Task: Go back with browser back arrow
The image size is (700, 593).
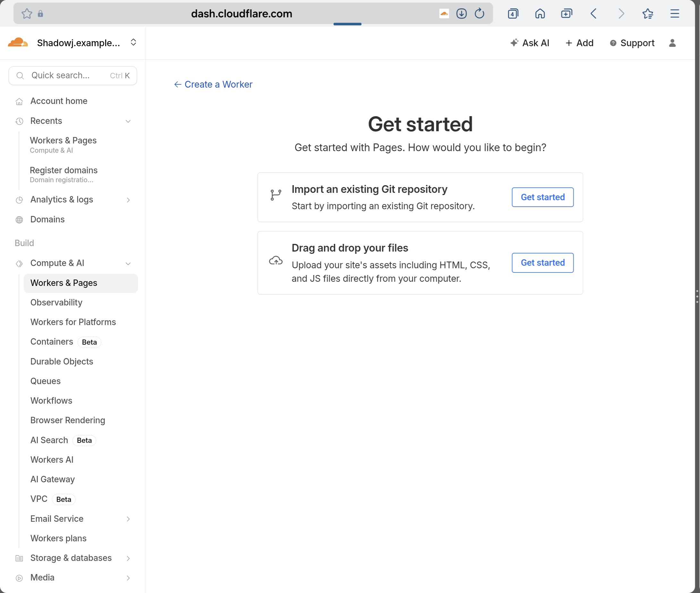Action: pyautogui.click(x=594, y=13)
